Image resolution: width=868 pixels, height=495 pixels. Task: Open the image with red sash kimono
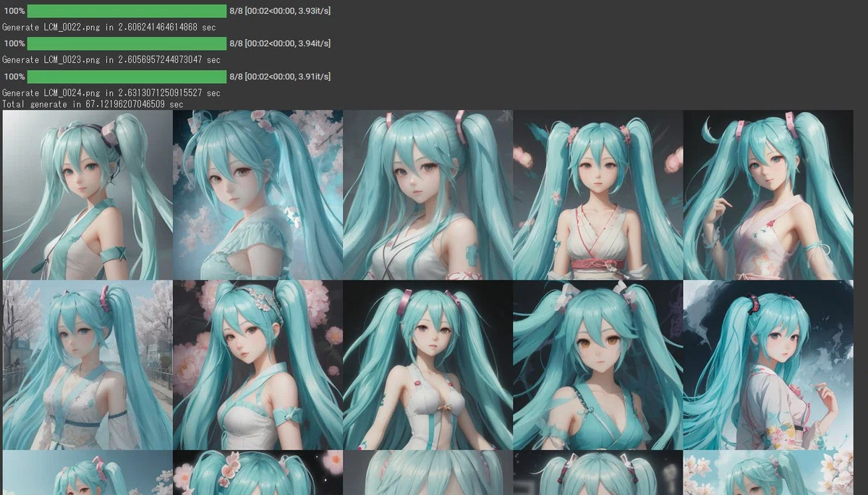point(598,195)
